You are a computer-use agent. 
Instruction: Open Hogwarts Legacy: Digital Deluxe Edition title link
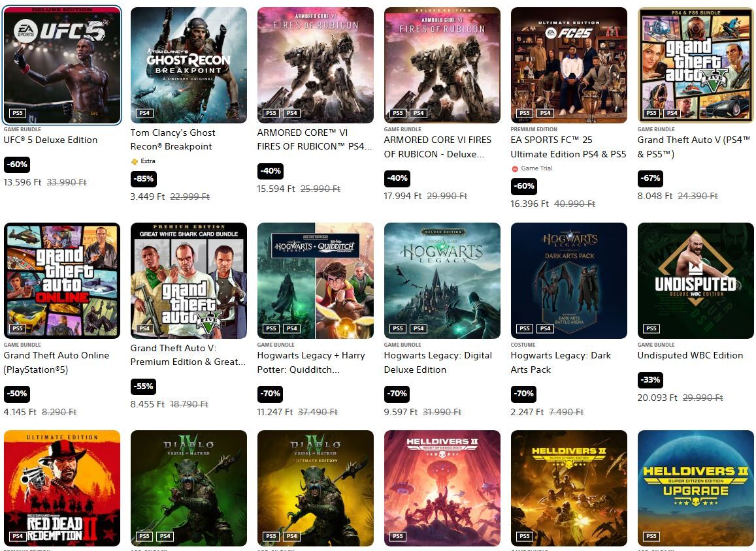(x=438, y=362)
